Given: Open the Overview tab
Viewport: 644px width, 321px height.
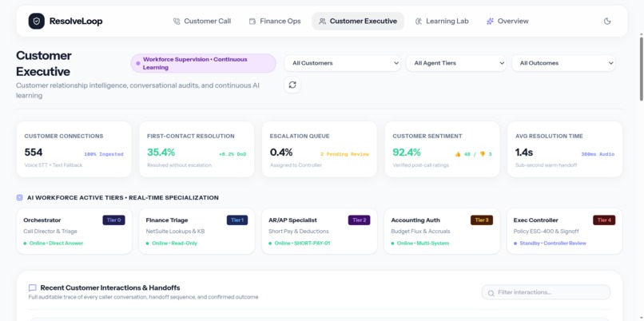Looking at the screenshot, I should tap(507, 22).
